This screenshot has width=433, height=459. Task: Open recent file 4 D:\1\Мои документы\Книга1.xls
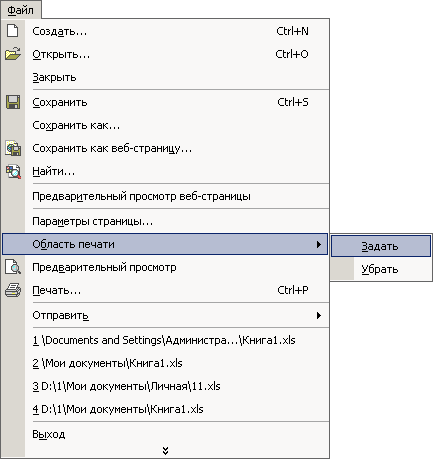click(x=165, y=409)
